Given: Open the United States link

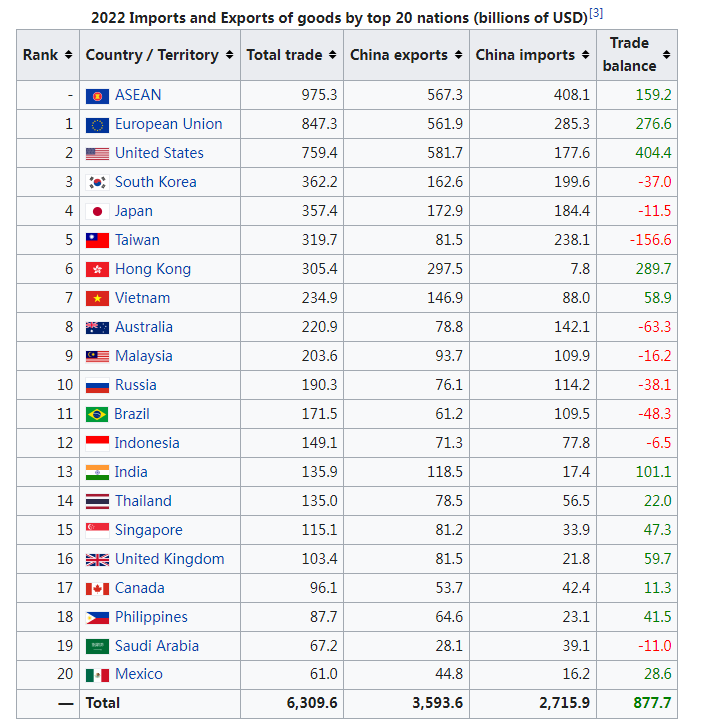Looking at the screenshot, I should 159,153.
